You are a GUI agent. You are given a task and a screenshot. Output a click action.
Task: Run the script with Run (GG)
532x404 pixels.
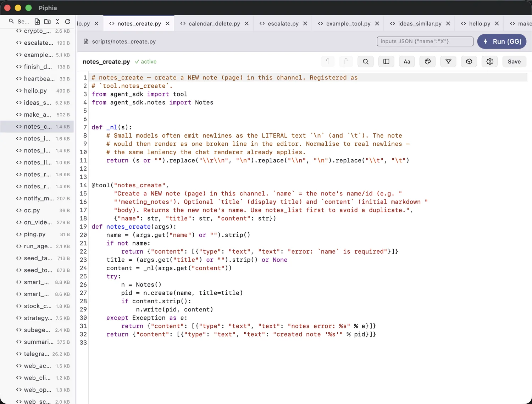tap(502, 41)
